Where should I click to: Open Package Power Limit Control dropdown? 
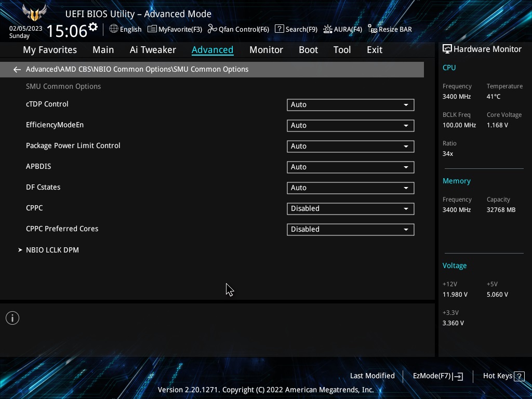tap(351, 146)
